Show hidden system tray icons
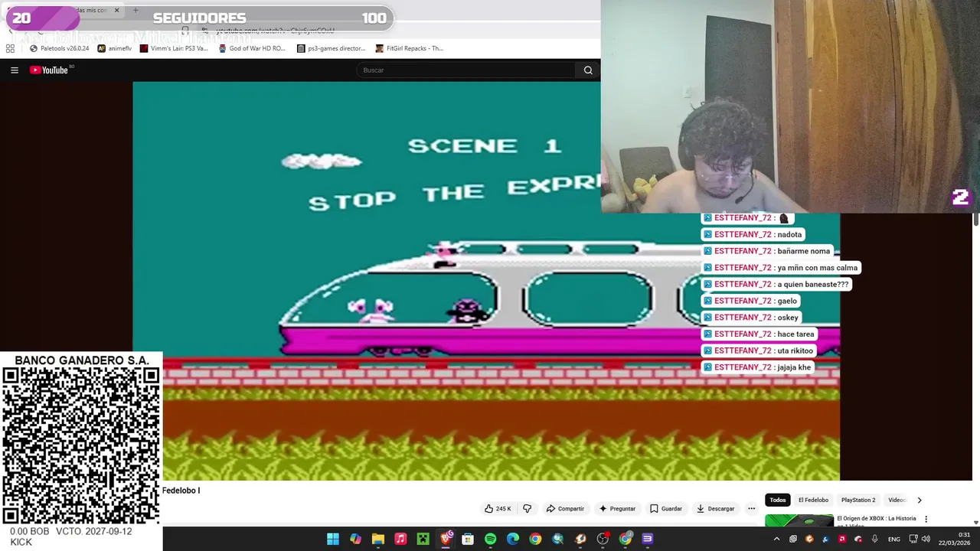This screenshot has height=551, width=980. [776, 540]
